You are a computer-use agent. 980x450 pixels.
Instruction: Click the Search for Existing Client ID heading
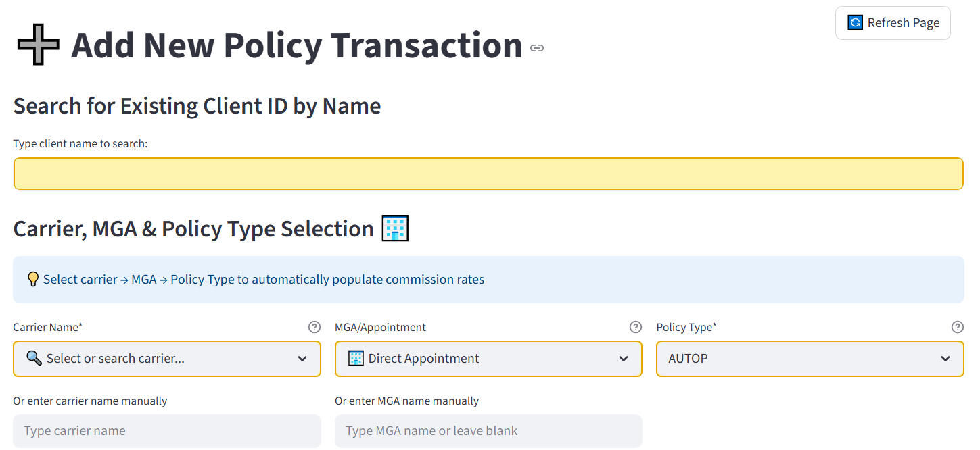point(197,106)
